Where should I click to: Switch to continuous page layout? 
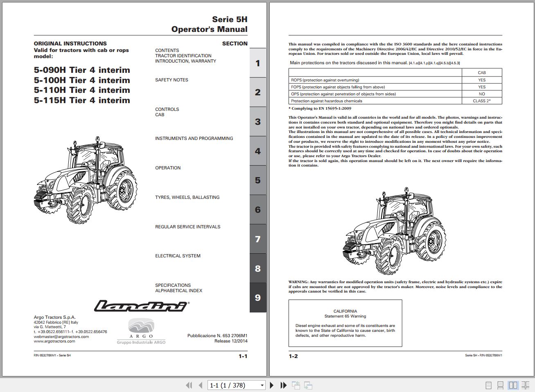(501, 385)
